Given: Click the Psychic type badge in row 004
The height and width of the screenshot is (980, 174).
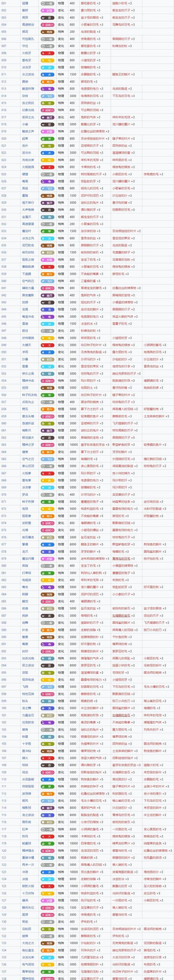Looking at the screenshot, I should coord(47,24).
